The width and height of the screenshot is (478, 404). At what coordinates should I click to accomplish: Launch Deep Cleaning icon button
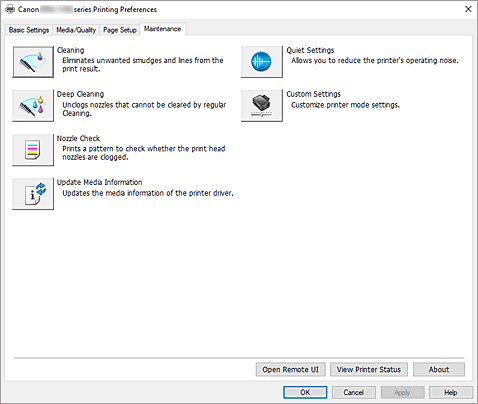coord(33,106)
